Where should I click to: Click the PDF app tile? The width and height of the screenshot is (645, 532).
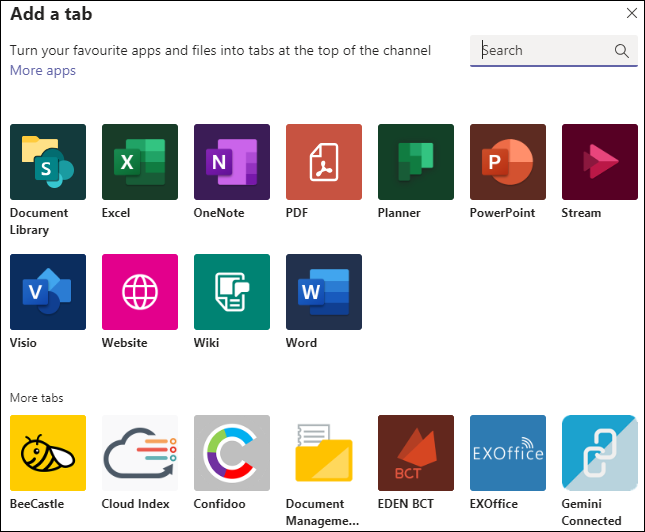tap(324, 162)
